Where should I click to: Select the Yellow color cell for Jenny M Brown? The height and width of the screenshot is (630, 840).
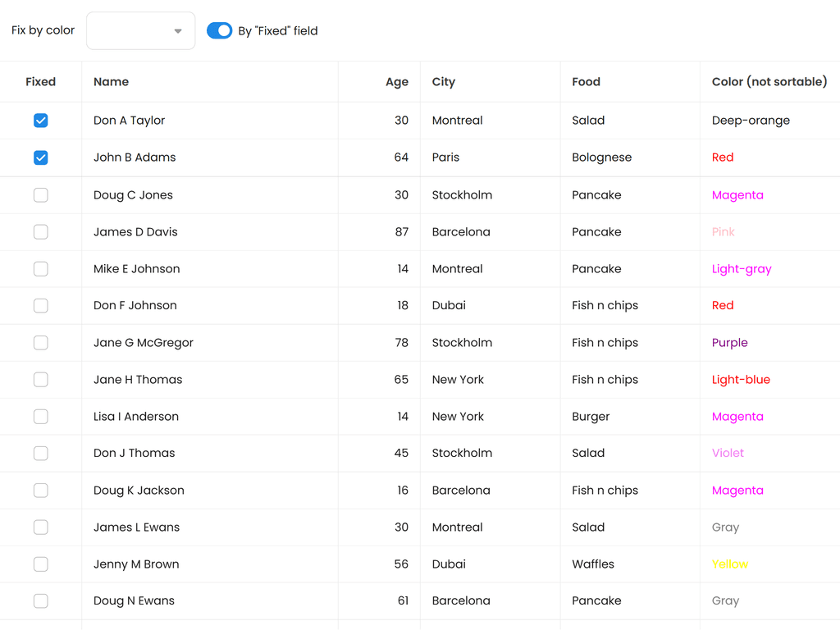(729, 564)
